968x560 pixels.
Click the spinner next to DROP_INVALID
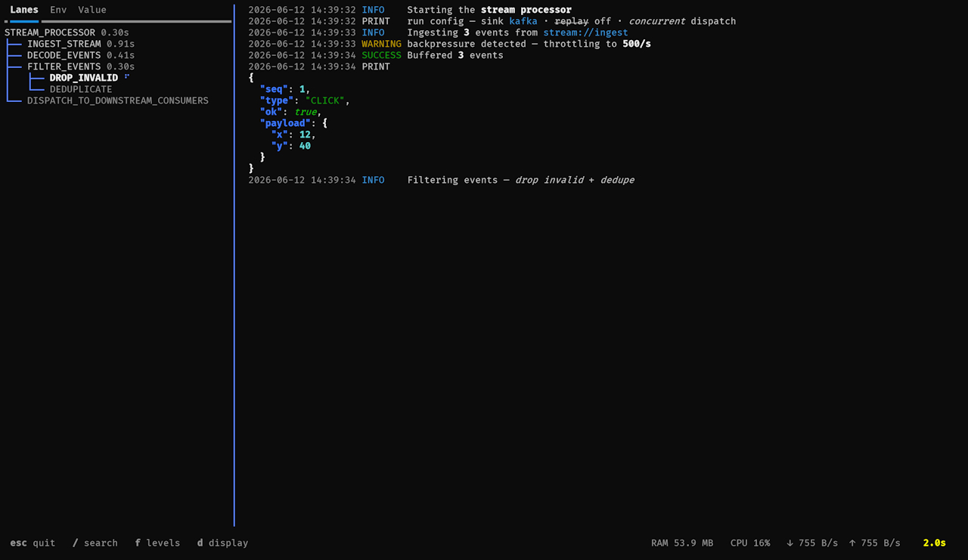tap(127, 77)
